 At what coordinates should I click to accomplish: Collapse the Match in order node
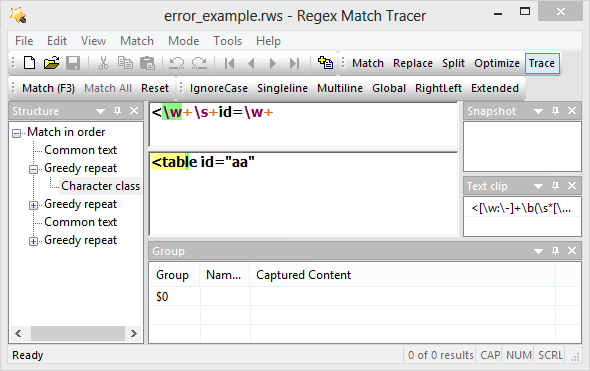pyautogui.click(x=16, y=133)
